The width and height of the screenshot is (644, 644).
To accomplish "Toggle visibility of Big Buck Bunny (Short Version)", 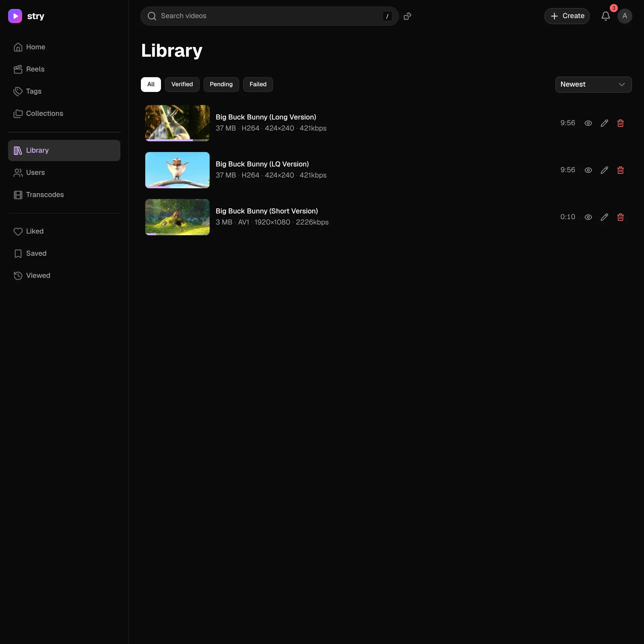I will [x=588, y=217].
